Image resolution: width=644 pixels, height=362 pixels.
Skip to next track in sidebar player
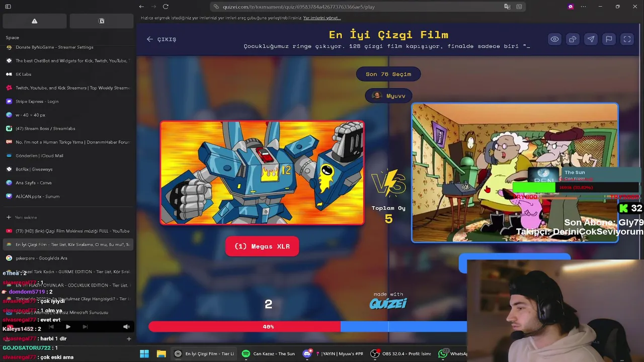tap(85, 327)
